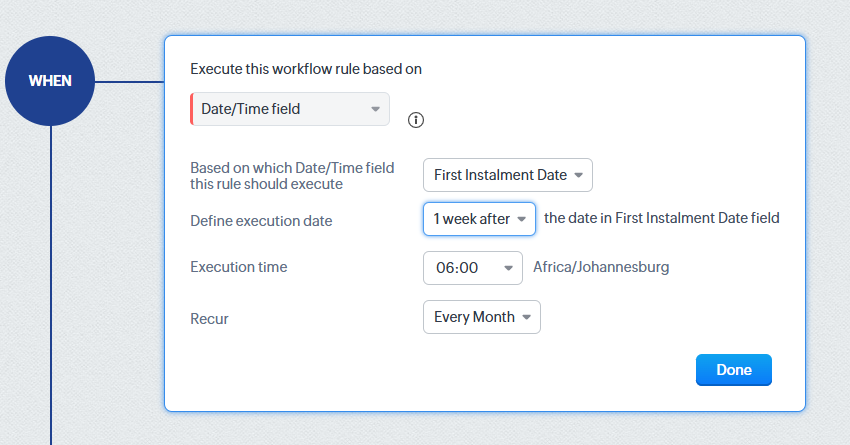850x445 pixels.
Task: Change recurrence in the Every Month dropdown
Action: point(481,317)
